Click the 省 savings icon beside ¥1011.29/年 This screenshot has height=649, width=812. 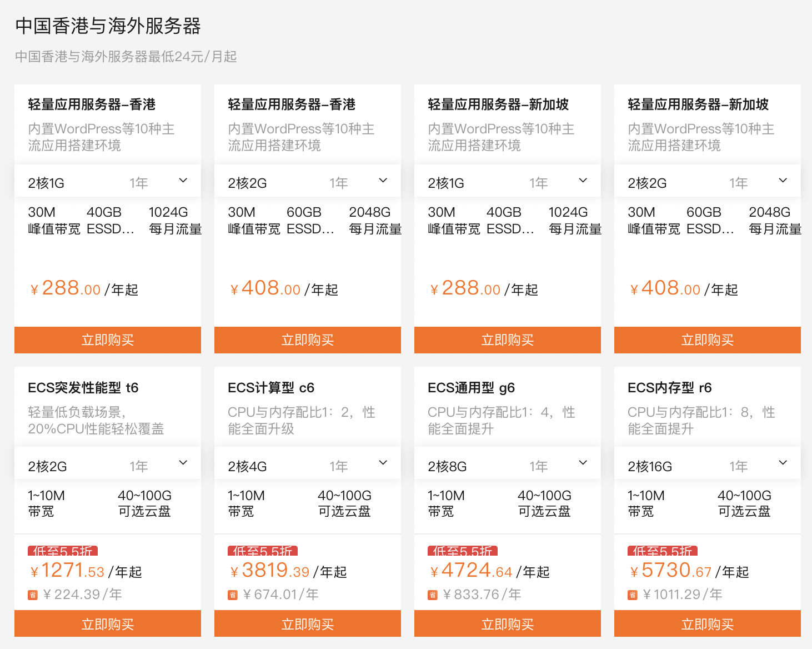(x=633, y=594)
